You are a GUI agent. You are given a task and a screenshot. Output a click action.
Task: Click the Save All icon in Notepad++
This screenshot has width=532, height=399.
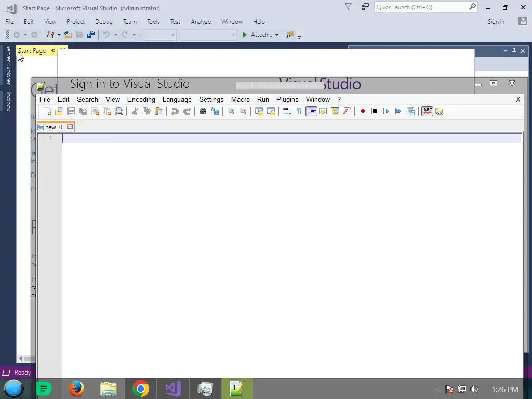[83, 111]
